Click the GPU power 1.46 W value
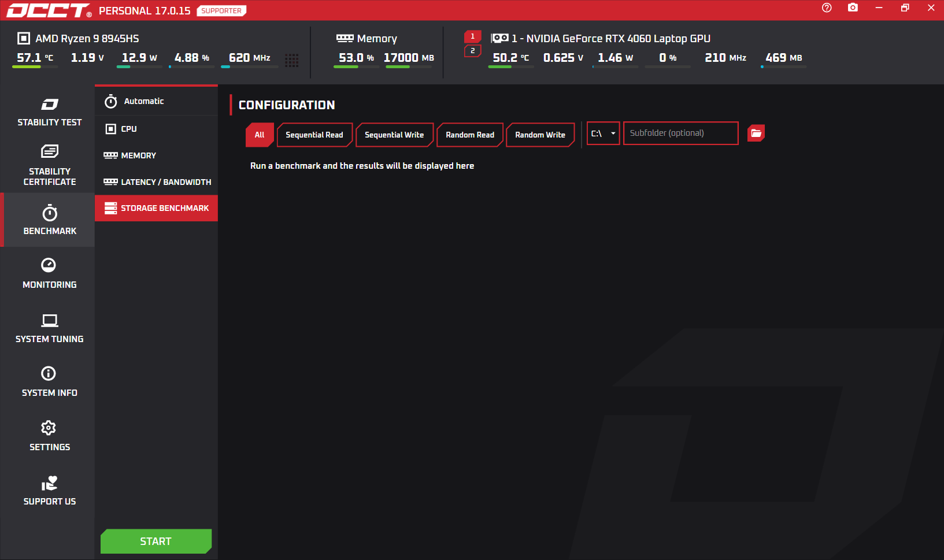 [615, 58]
